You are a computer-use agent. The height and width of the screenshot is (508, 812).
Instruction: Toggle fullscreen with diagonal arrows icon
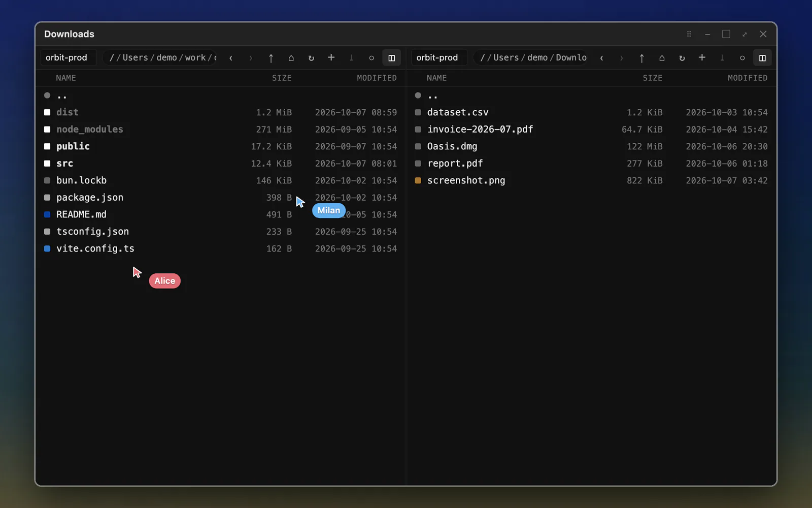click(745, 34)
